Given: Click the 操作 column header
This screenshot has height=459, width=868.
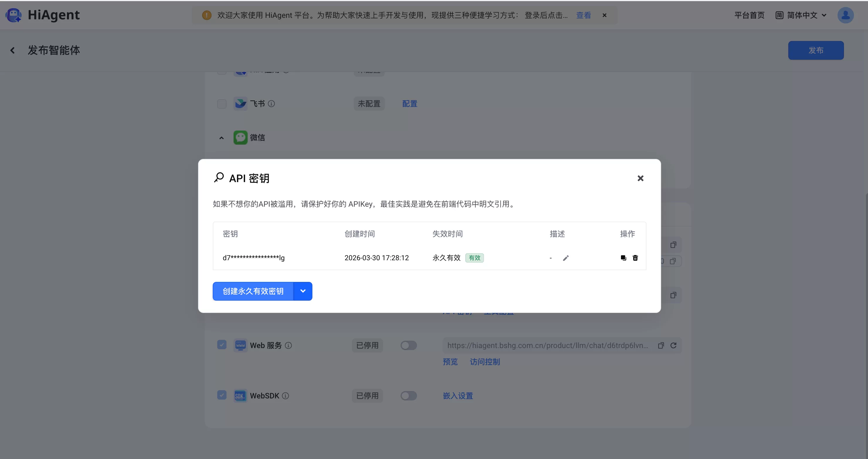Looking at the screenshot, I should pyautogui.click(x=627, y=234).
